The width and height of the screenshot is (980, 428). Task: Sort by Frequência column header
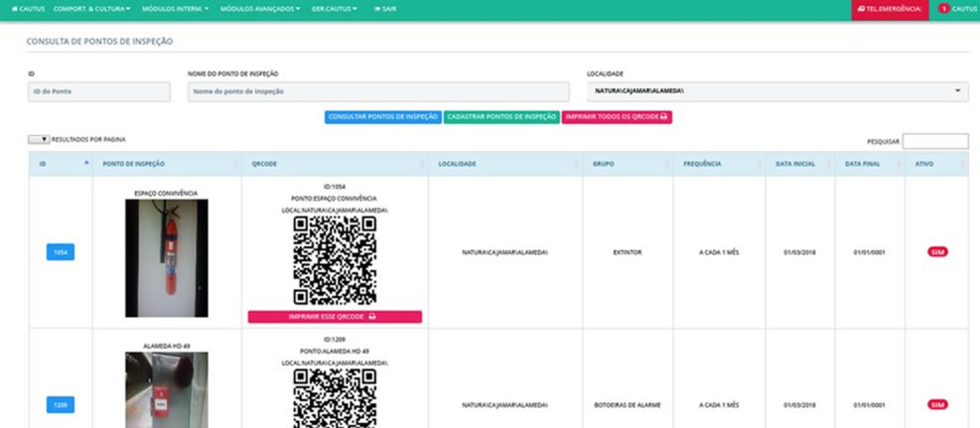pyautogui.click(x=720, y=164)
